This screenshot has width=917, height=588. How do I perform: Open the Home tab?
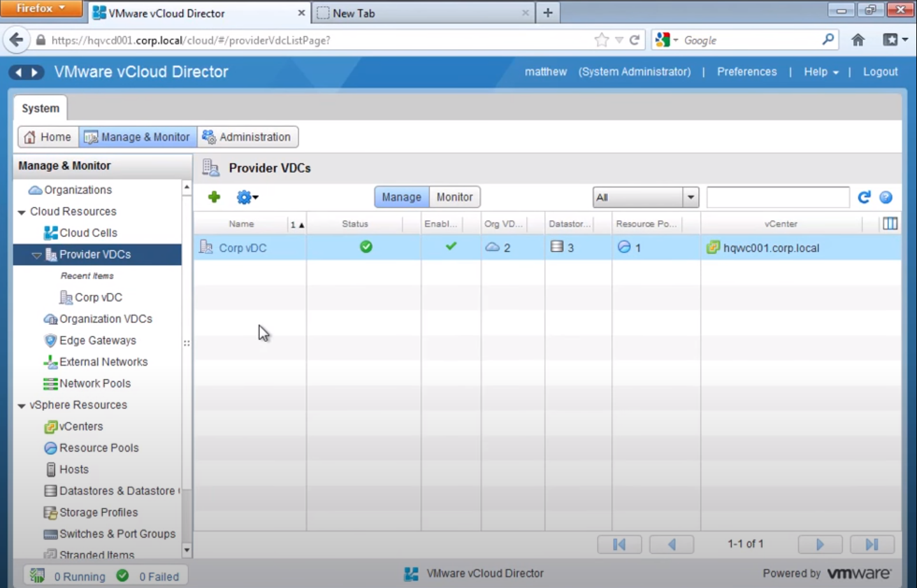pyautogui.click(x=48, y=137)
